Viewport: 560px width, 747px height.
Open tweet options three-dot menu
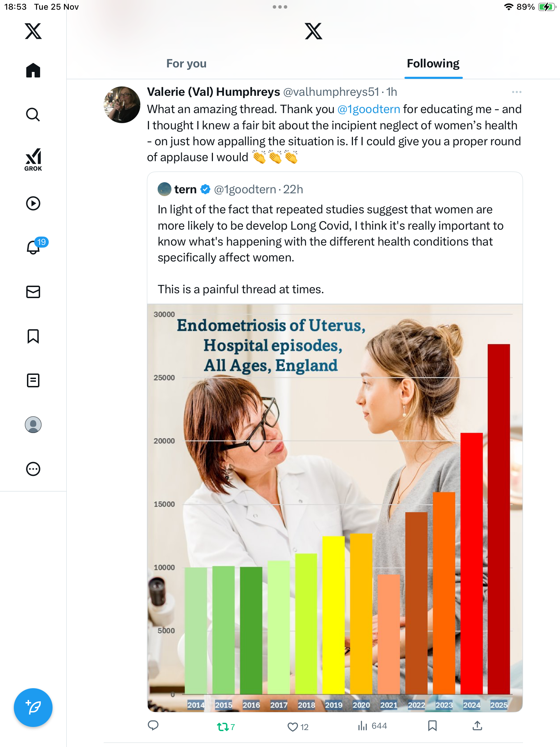coord(516,92)
